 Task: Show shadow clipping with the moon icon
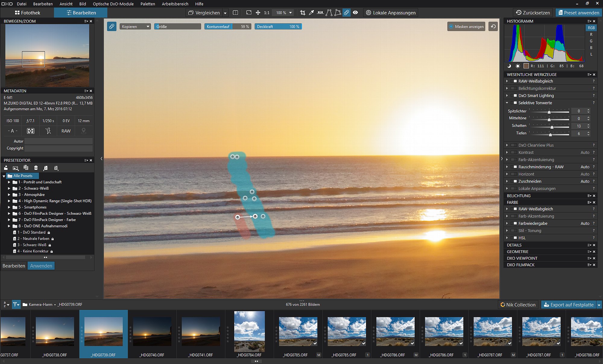[509, 66]
